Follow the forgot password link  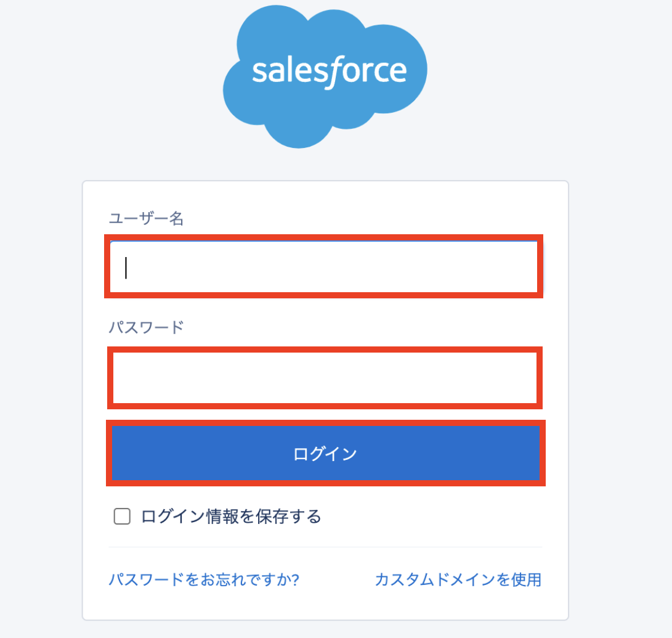[x=204, y=579]
